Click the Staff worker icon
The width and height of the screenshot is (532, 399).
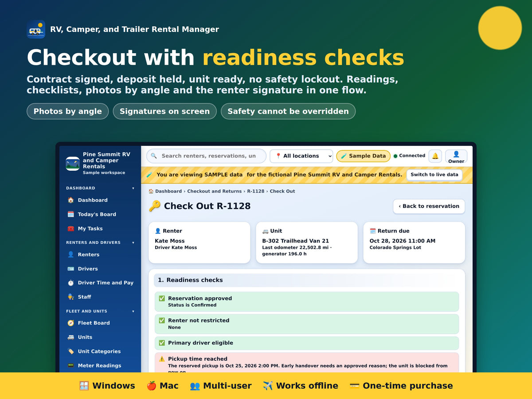click(x=70, y=297)
